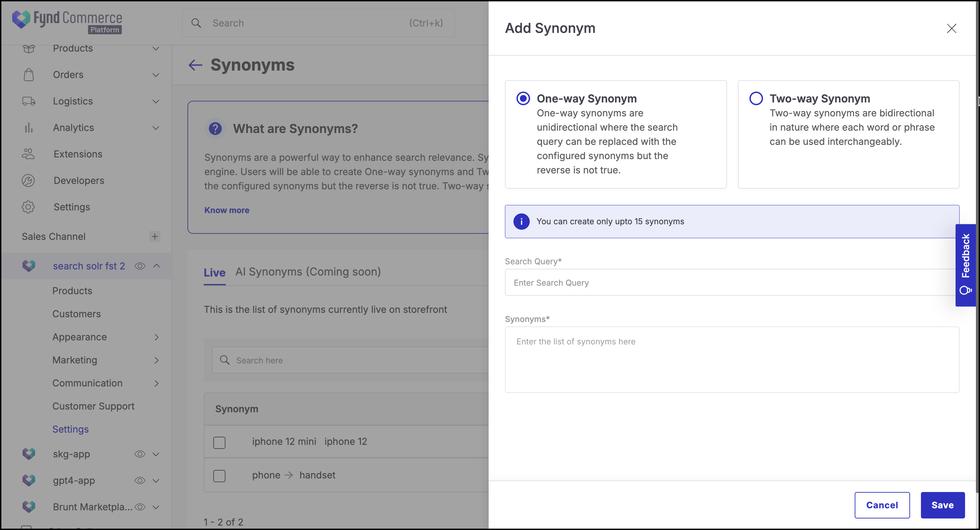
Task: Expand the Marketing submenu arrow
Action: [x=156, y=360]
